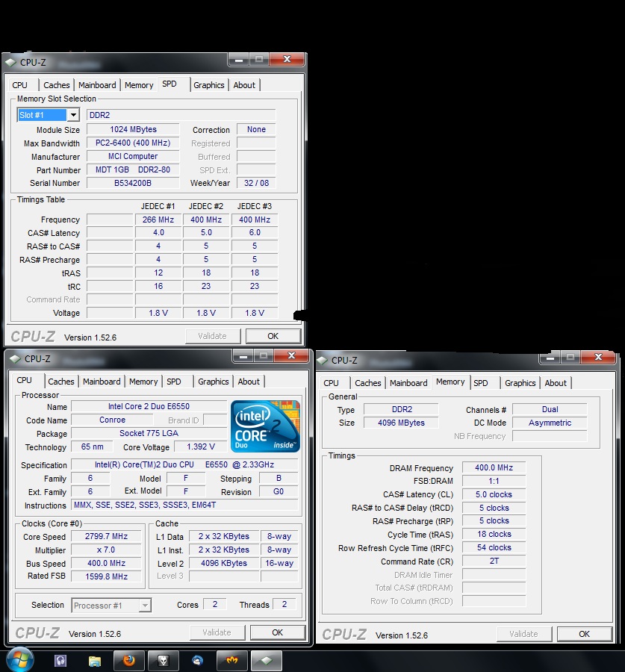This screenshot has width=625, height=672.
Task: Click the Rated FSB '1599.8 MHz' value
Action: click(106, 576)
